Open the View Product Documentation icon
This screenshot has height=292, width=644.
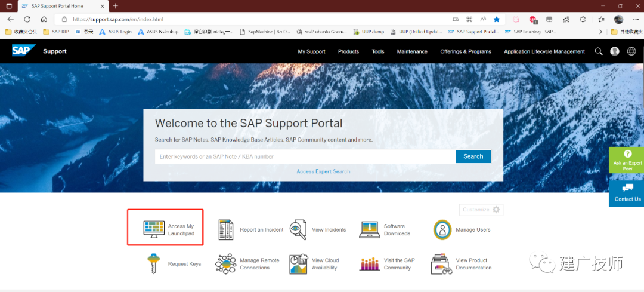[441, 264]
